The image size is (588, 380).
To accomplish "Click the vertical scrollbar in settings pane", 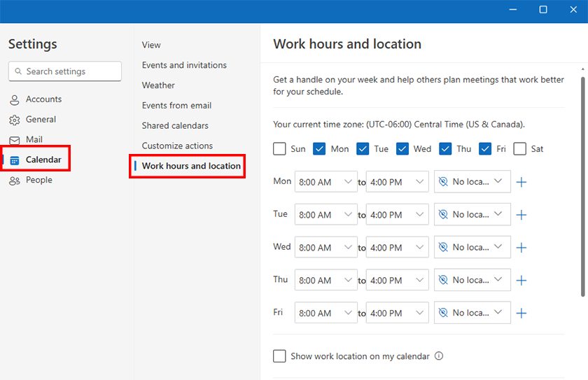I will tap(582, 182).
